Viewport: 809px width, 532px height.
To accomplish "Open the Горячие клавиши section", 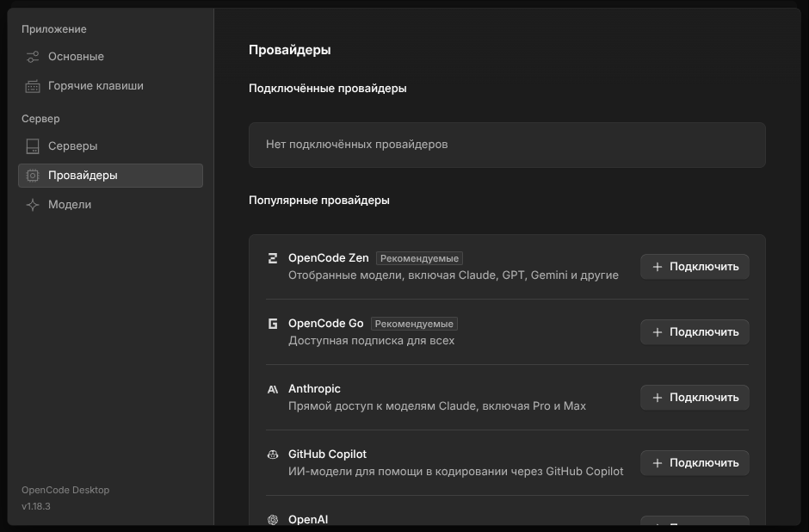I will pyautogui.click(x=110, y=86).
